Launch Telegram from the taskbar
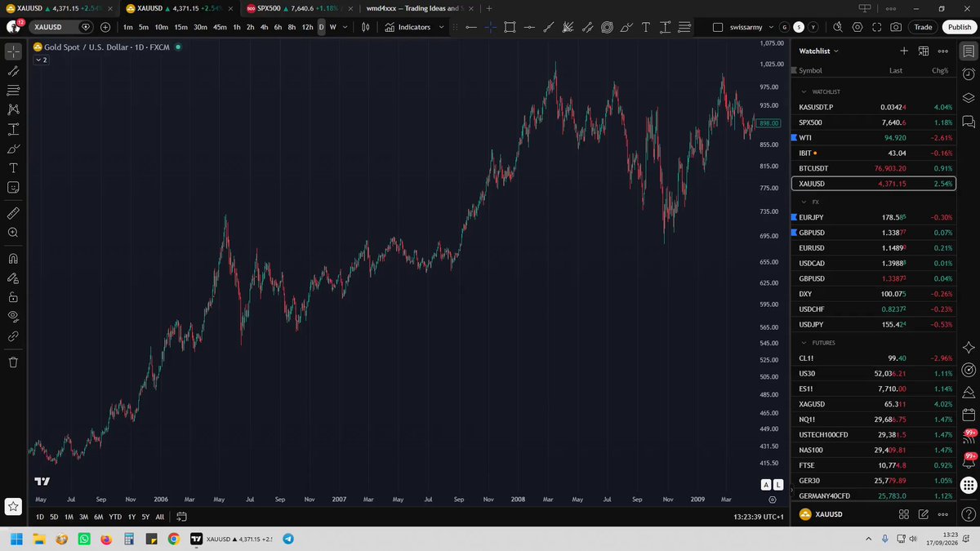The height and width of the screenshot is (551, 980). [x=287, y=540]
